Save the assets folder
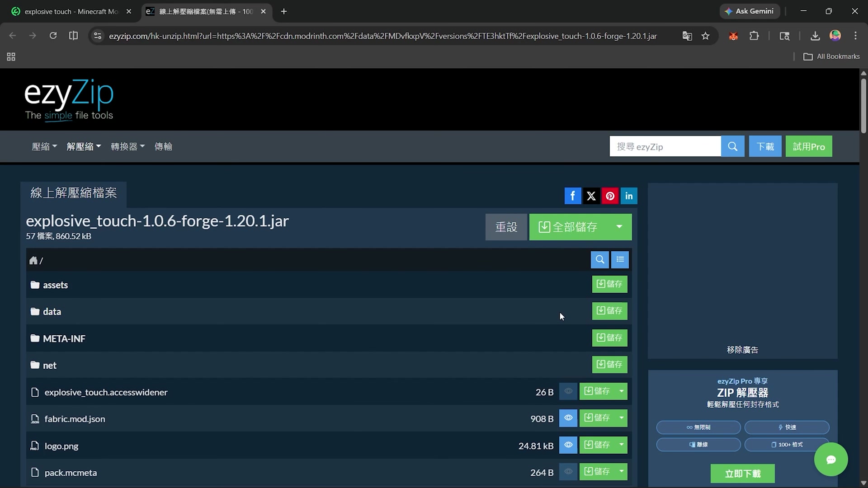The image size is (868, 488). click(609, 284)
